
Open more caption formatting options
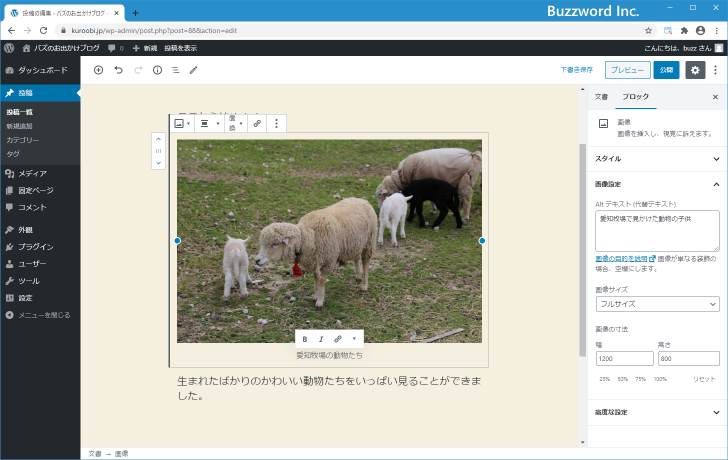click(x=354, y=339)
